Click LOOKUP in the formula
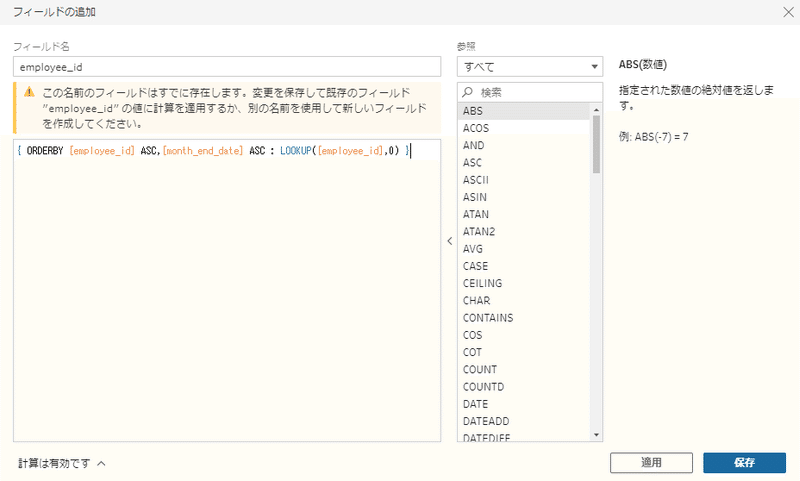Image resolution: width=800 pixels, height=481 pixels. [295, 150]
